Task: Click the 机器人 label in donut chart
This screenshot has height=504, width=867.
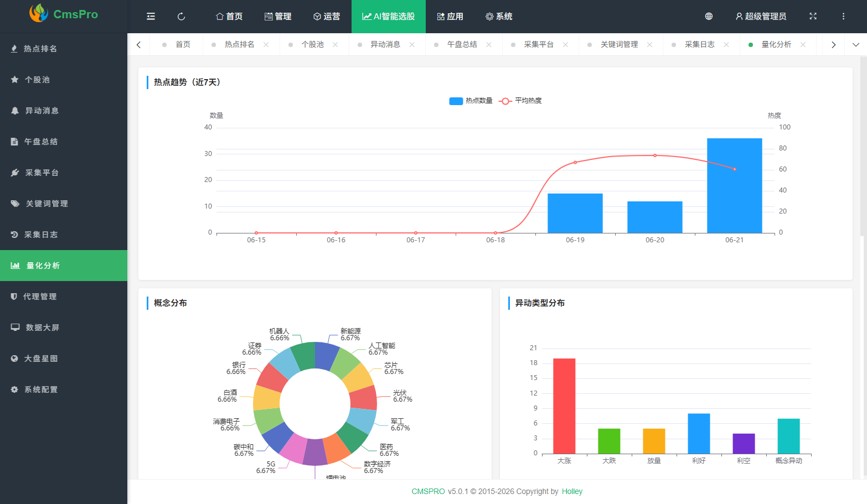Action: 280,335
